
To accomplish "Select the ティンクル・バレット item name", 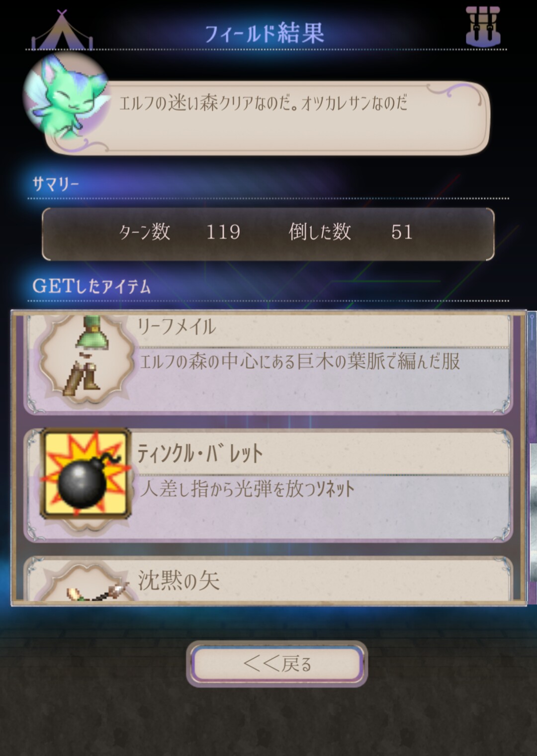I will point(200,453).
